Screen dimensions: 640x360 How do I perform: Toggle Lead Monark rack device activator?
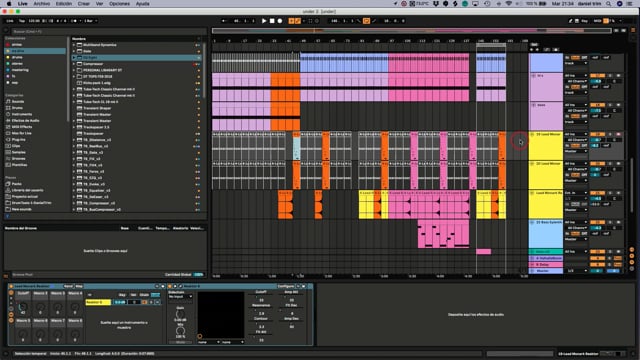11,287
